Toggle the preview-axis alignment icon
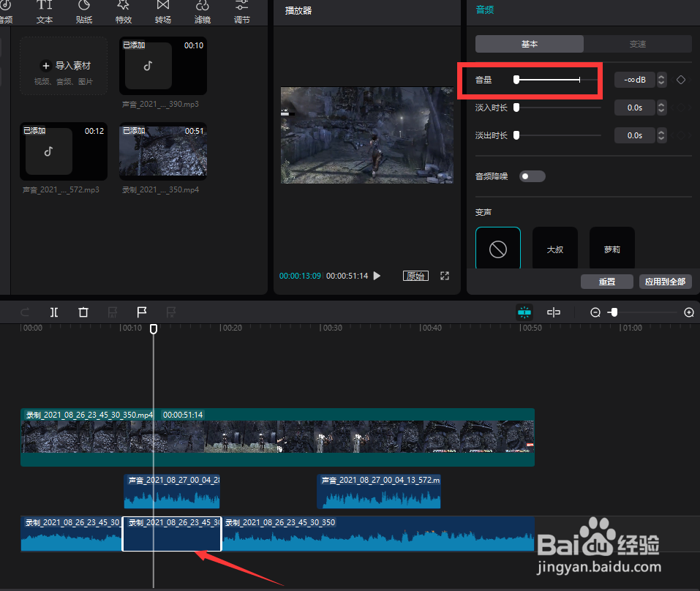700x591 pixels. click(x=554, y=312)
